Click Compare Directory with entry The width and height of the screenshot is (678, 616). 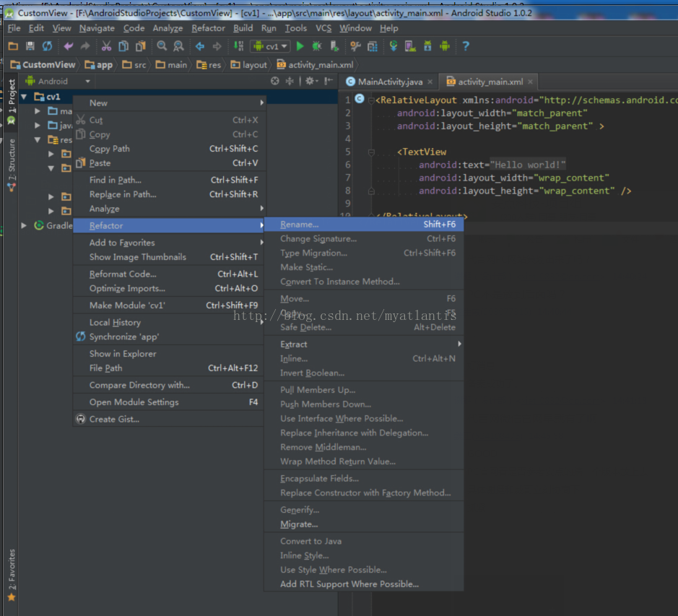(169, 385)
